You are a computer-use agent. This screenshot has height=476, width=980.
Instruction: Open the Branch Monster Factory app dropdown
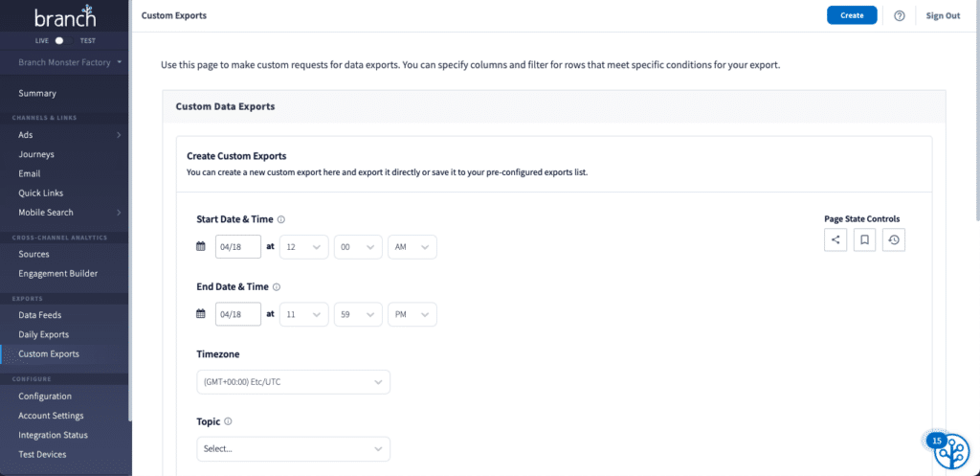69,62
